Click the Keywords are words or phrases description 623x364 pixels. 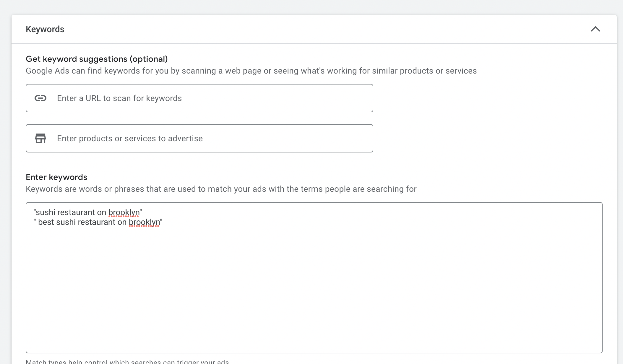[221, 189]
